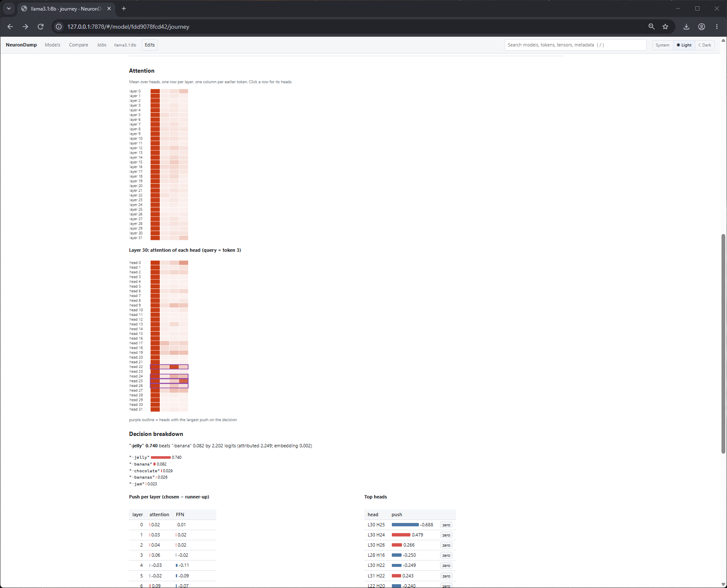Expand layer 15 row in attention heatmap
Image resolution: width=727 pixels, height=588 pixels.
click(x=159, y=162)
